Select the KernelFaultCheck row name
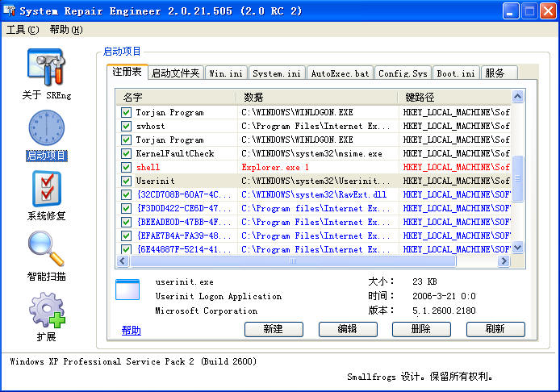The image size is (560, 392). (175, 153)
